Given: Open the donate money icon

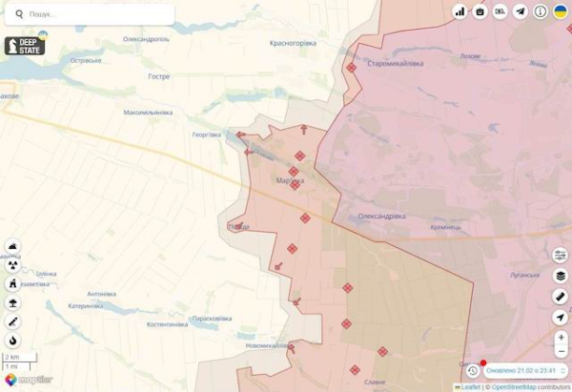Looking at the screenshot, I should coord(500,11).
